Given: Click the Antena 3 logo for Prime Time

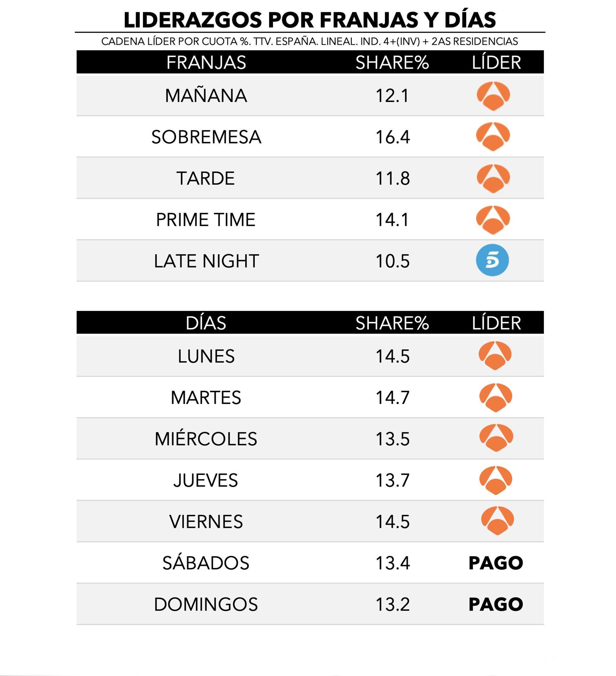Looking at the screenshot, I should 493,220.
